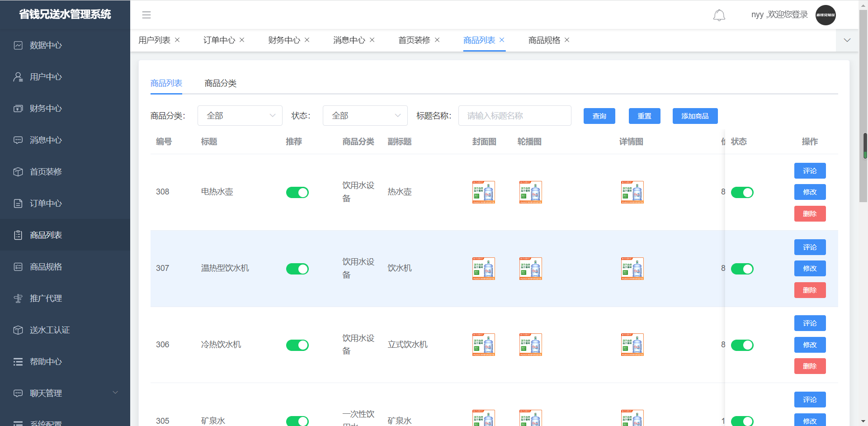Viewport: 868px width, 426px height.
Task: Click the user avatar in header
Action: (825, 15)
